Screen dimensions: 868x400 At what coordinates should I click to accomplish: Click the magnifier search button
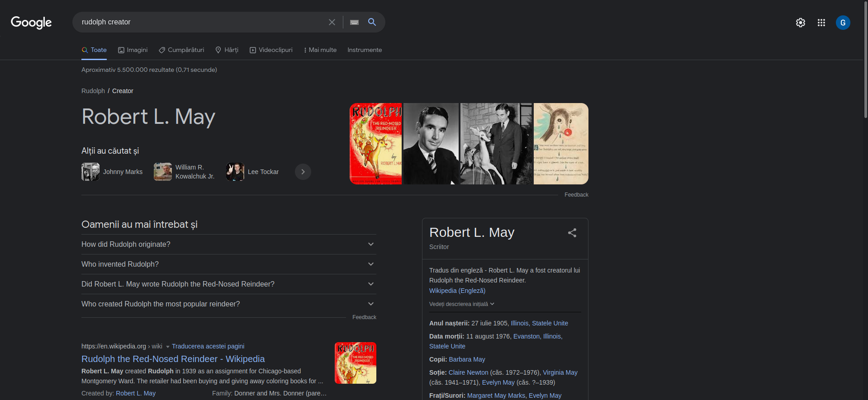pos(372,22)
